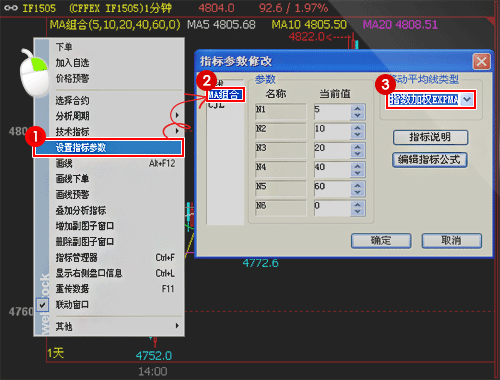
Task: Increase N5 value with up arrow
Action: coord(357,185)
